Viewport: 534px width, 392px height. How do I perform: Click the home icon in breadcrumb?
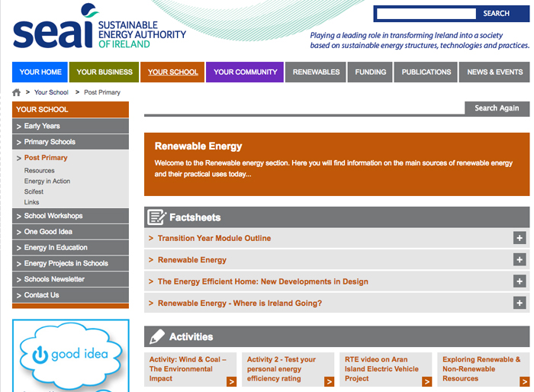tap(16, 92)
